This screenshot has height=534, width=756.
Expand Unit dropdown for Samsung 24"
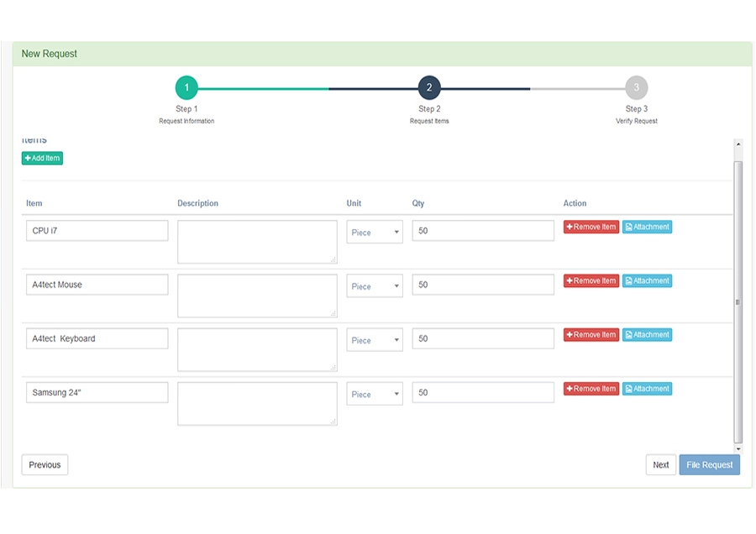(x=375, y=394)
